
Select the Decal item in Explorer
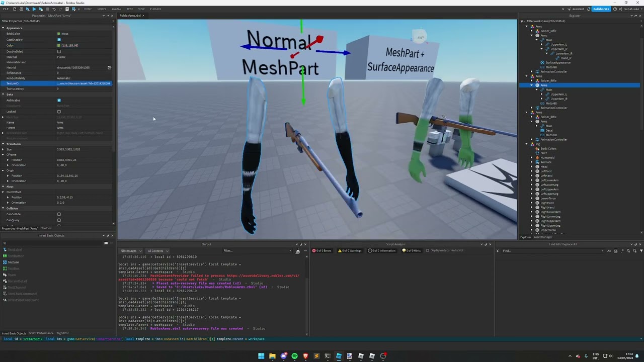pos(549,130)
